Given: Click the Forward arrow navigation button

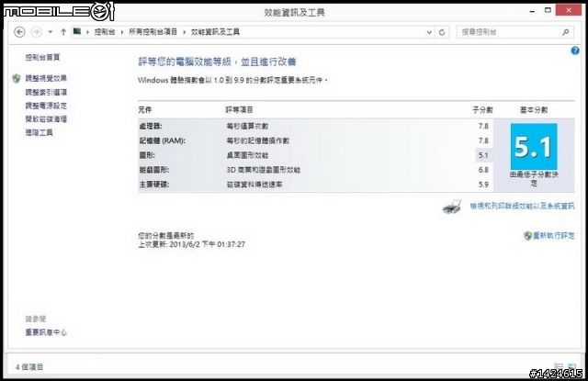Looking at the screenshot, I should [x=37, y=32].
